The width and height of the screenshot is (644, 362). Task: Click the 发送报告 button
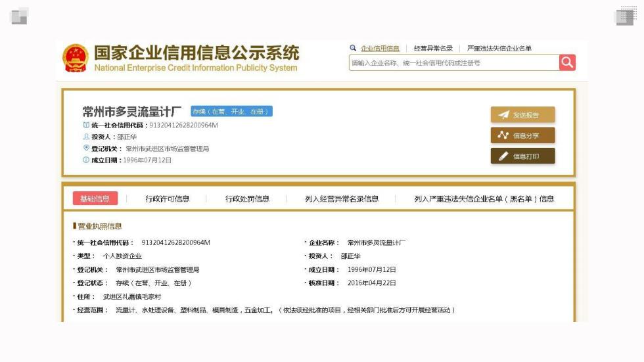523,115
